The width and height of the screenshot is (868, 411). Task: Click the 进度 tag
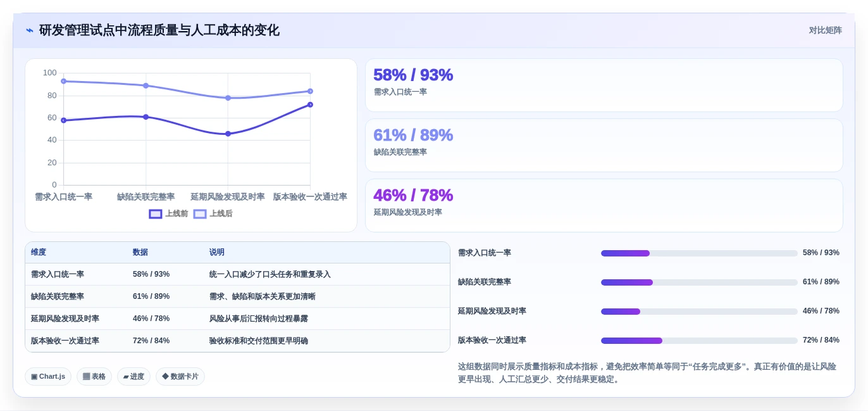(133, 377)
